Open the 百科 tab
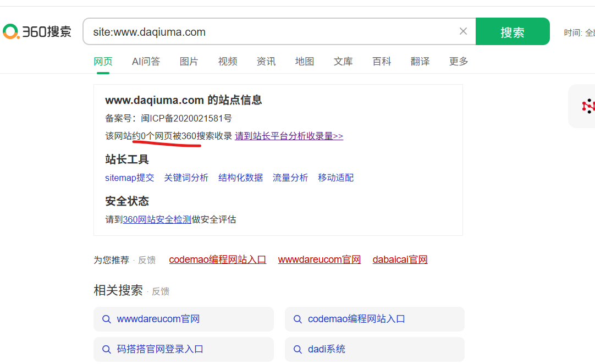 382,61
